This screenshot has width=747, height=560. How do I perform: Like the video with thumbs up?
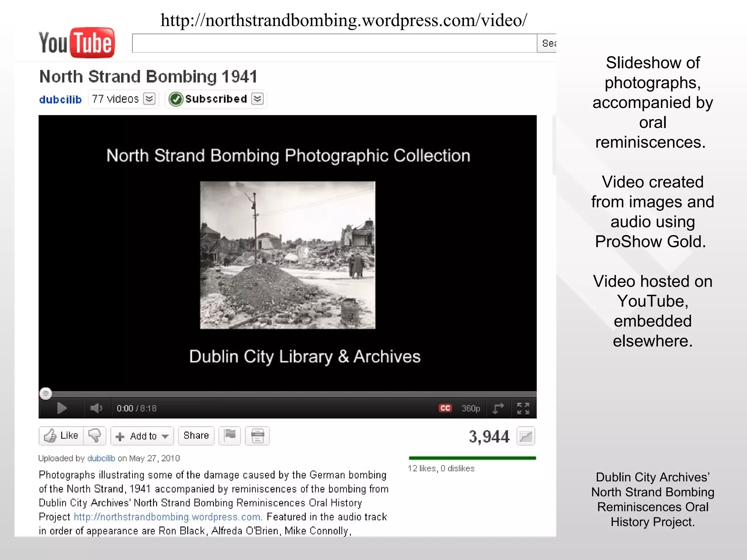61,436
